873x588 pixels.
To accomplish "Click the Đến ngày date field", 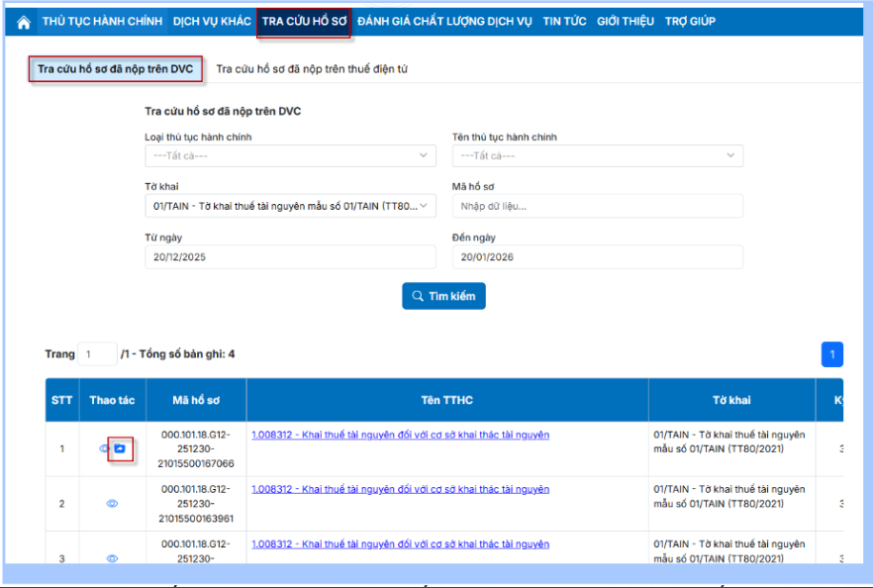I will (597, 257).
